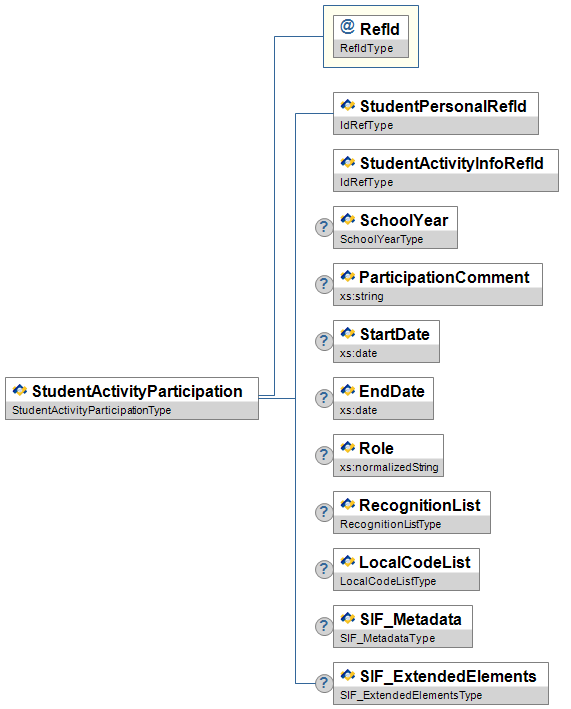
Task: Click the question mark icon beside EndDate
Action: 324,398
